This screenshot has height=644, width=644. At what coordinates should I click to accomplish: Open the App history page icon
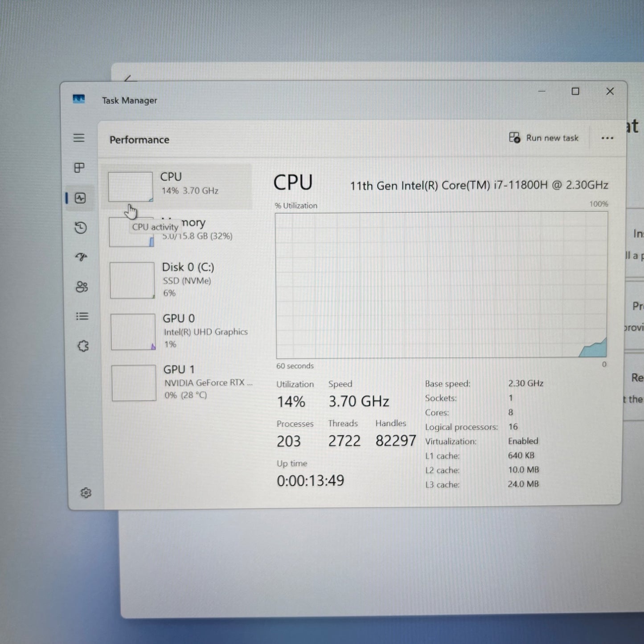pyautogui.click(x=81, y=228)
